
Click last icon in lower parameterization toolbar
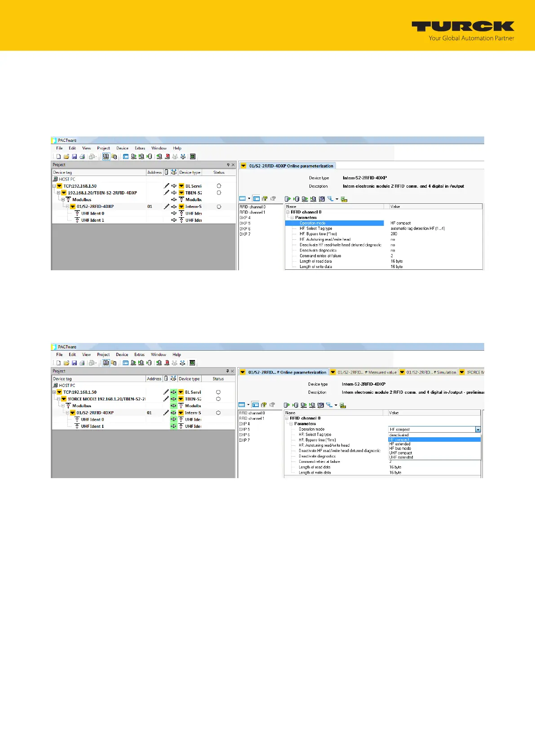click(343, 405)
